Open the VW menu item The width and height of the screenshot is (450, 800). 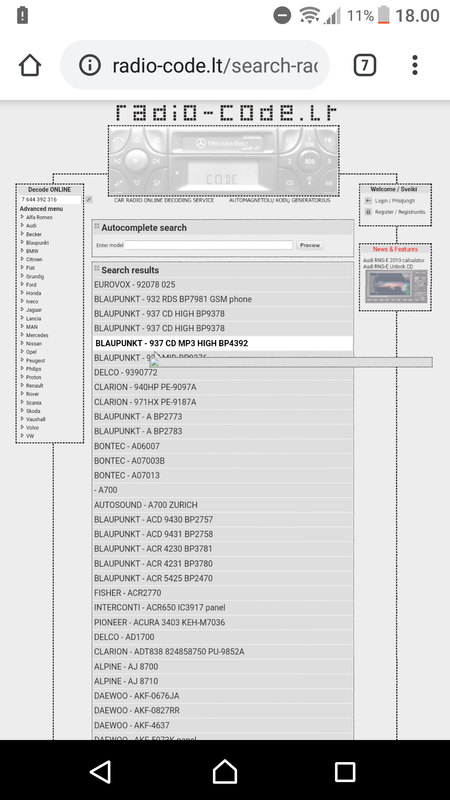[30, 436]
